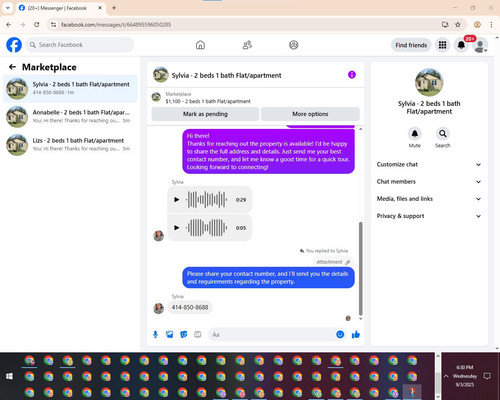Expand the Privacy & support section
The width and height of the screenshot is (500, 400).
pos(429,216)
